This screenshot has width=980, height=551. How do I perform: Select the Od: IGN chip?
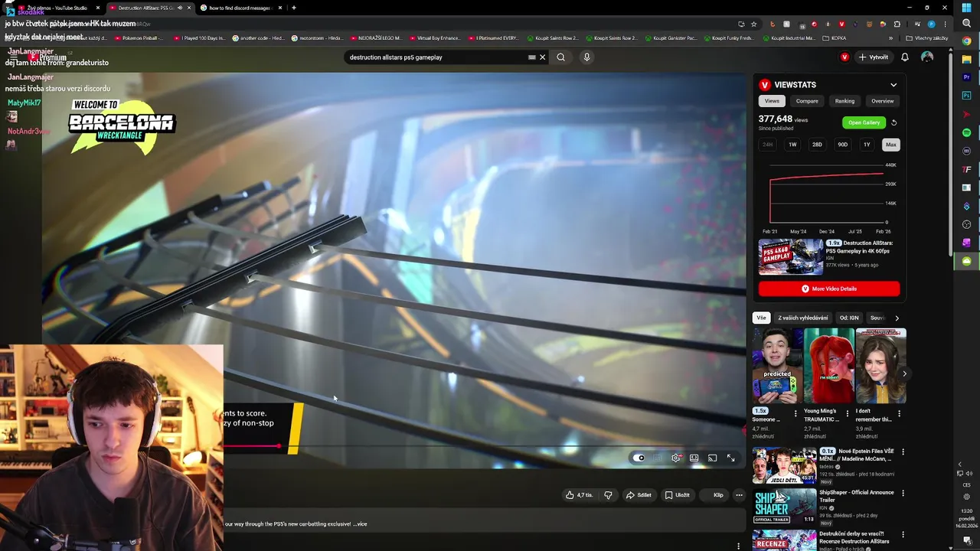849,318
